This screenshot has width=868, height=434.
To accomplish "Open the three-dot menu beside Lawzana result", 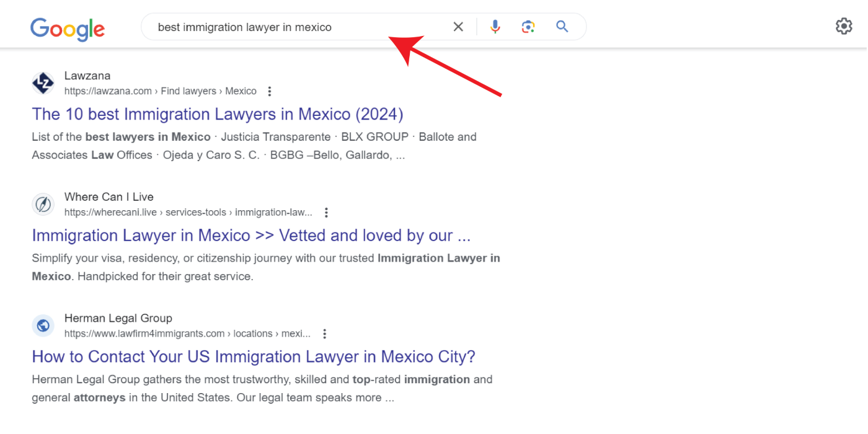I will pos(269,91).
